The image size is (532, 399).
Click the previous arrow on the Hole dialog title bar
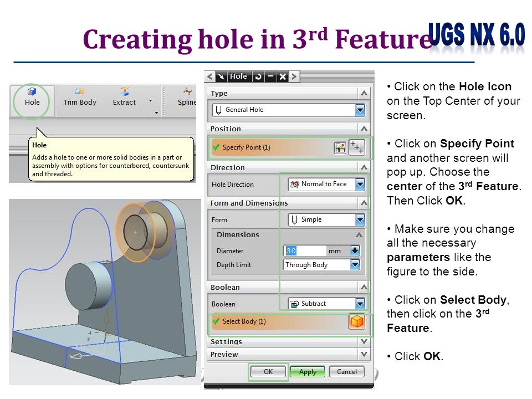(x=209, y=76)
